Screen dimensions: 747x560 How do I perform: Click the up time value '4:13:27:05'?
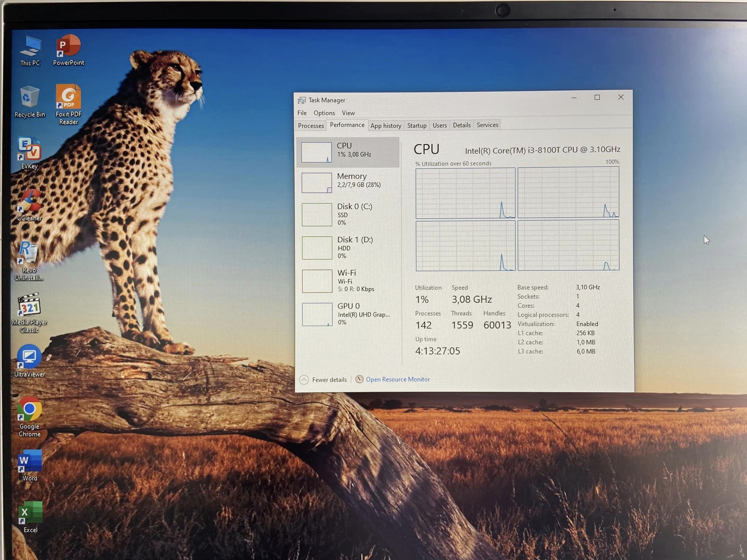coord(438,351)
